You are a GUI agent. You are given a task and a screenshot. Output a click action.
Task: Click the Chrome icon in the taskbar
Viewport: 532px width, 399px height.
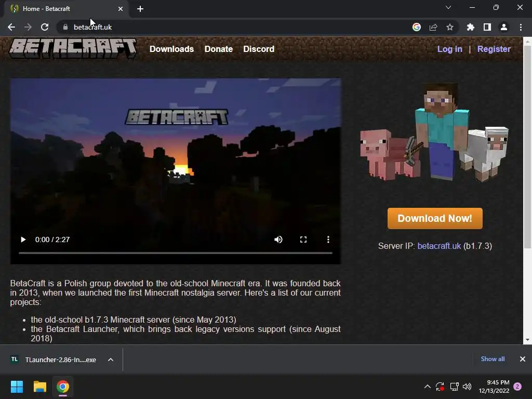(63, 387)
